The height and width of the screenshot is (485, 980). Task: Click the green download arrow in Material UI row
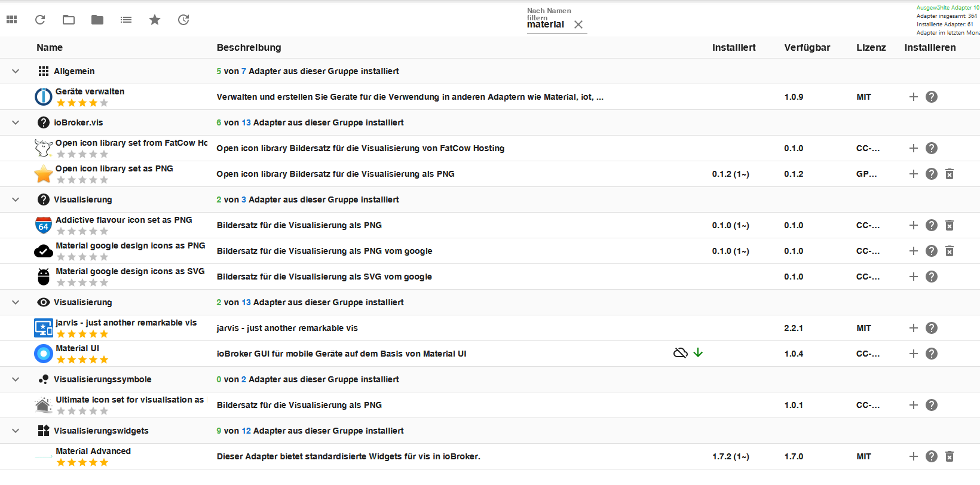point(698,353)
